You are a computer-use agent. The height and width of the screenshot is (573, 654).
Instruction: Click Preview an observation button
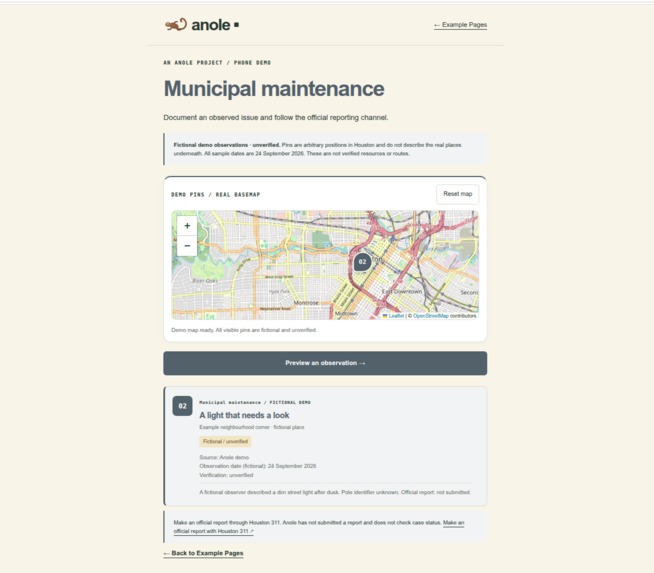pyautogui.click(x=325, y=363)
